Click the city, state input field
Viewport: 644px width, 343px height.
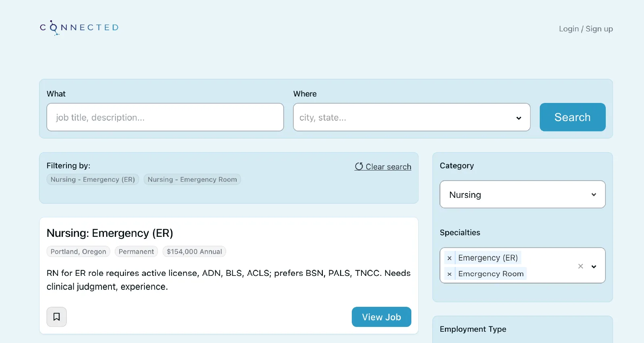click(x=402, y=117)
